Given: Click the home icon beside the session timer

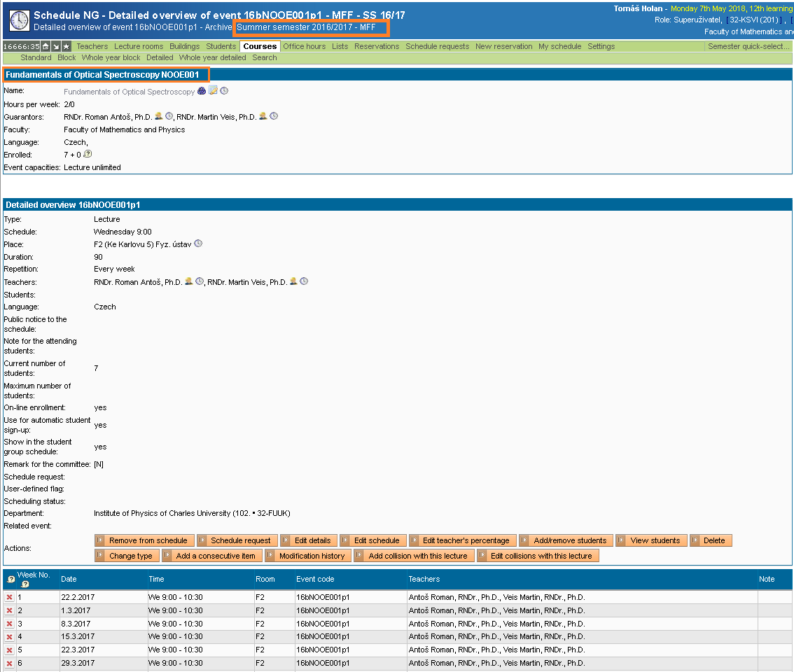Looking at the screenshot, I should coord(46,46).
